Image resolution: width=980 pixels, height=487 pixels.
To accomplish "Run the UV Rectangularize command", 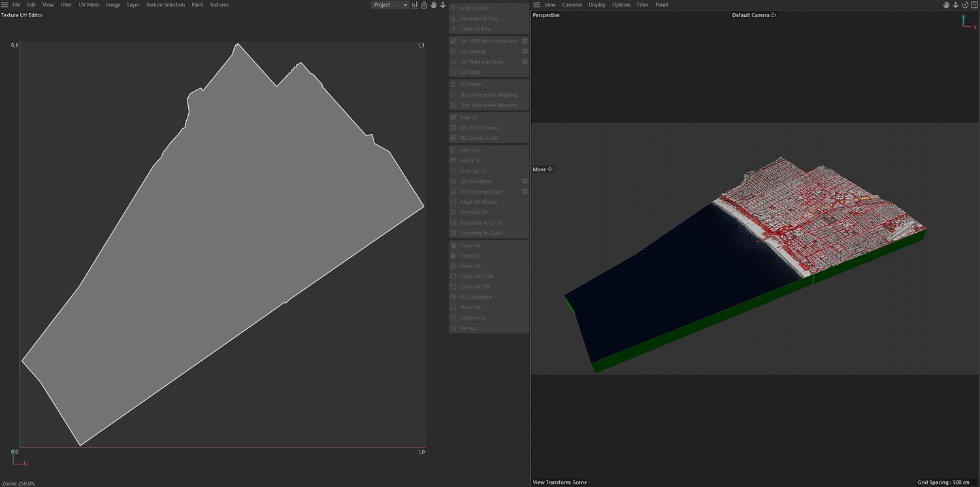I will (485, 192).
